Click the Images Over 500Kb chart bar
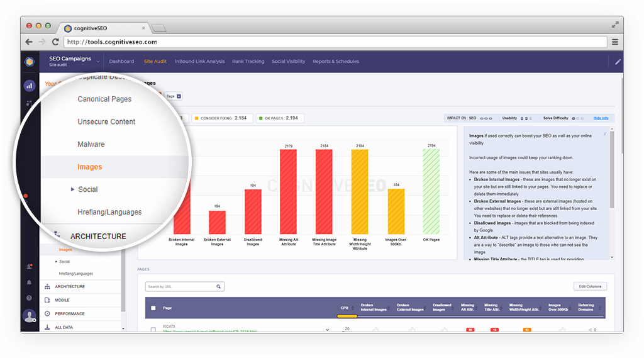Screen dimensions: 644x358 pos(396,211)
